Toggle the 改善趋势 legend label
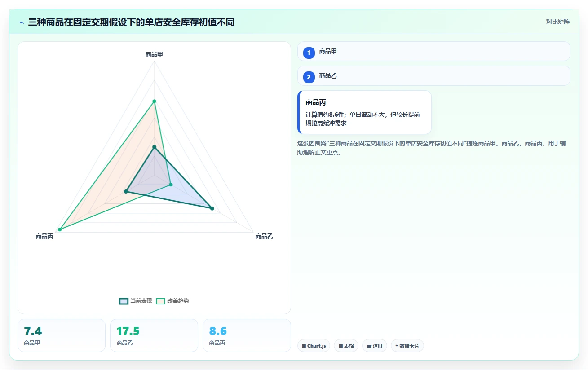The height and width of the screenshot is (370, 588). tap(178, 301)
